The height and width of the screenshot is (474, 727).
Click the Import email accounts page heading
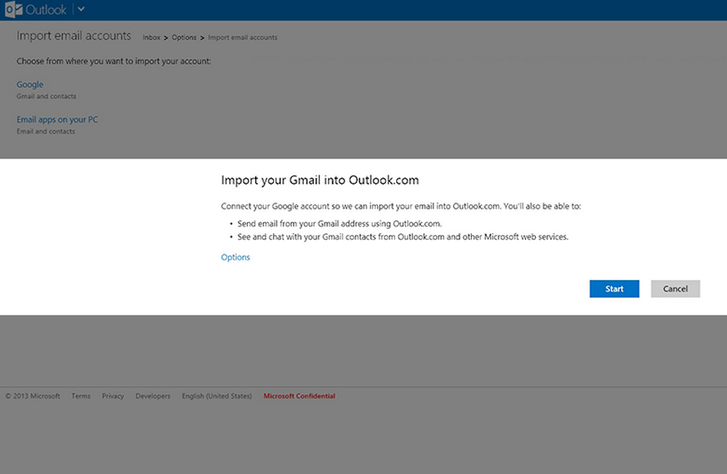tap(74, 36)
